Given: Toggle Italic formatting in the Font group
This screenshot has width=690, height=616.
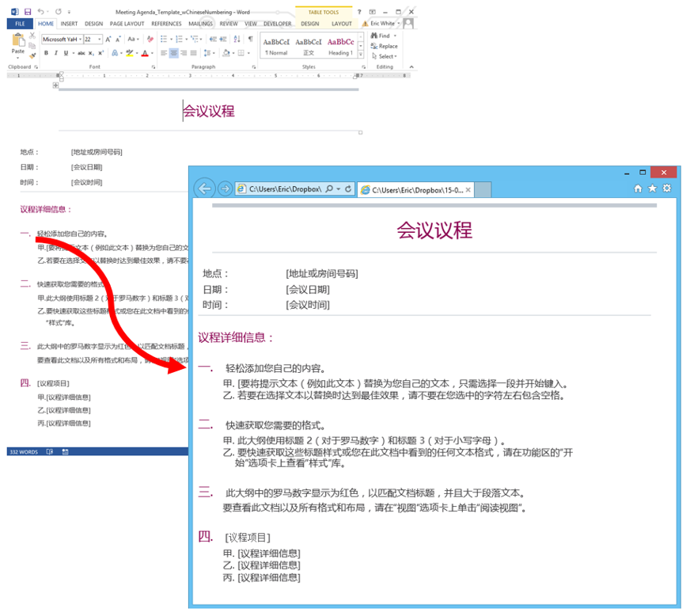Looking at the screenshot, I should point(56,53).
